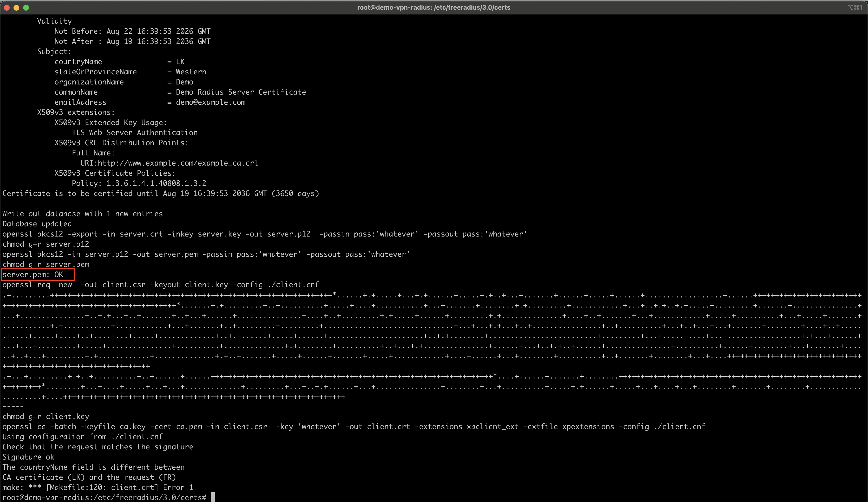The image size is (868, 502).
Task: Click 'CA certificate (LK) and the request (FR)'
Action: [89, 478]
